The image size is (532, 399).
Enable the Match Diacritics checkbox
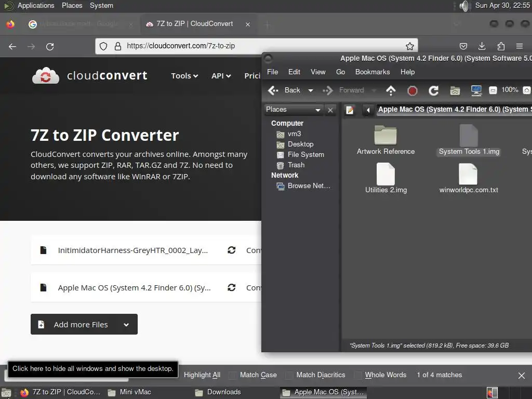click(289, 375)
